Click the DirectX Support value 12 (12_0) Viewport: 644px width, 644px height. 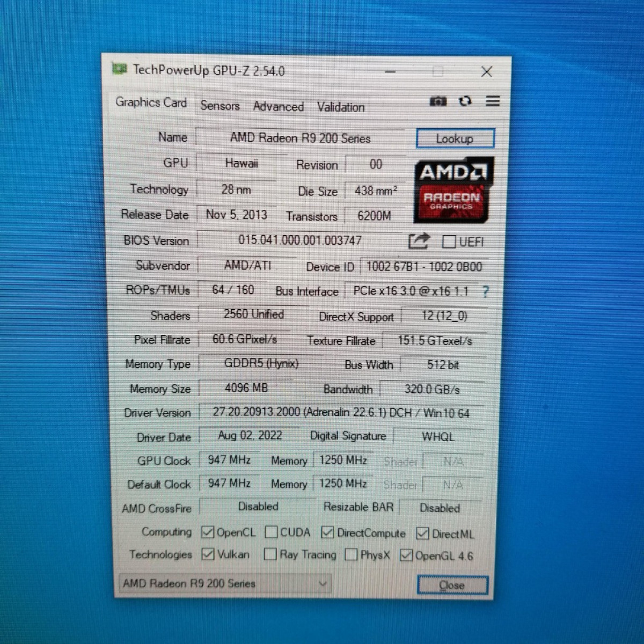click(444, 316)
